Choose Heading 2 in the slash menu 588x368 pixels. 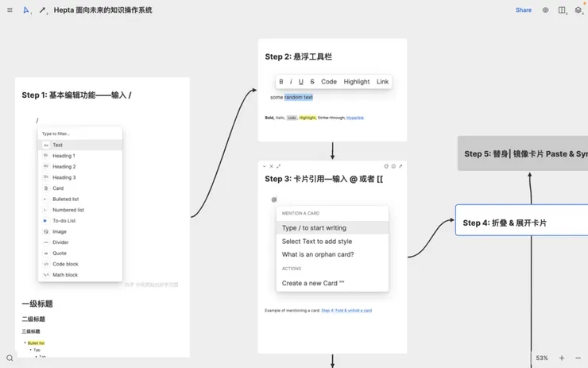pyautogui.click(x=80, y=167)
